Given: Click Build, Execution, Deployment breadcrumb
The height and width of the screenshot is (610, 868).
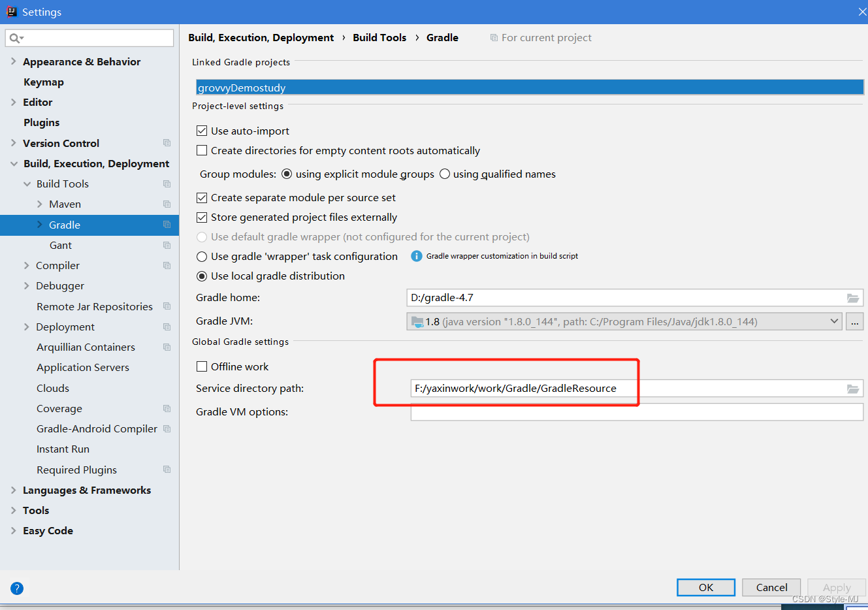Looking at the screenshot, I should (x=261, y=38).
